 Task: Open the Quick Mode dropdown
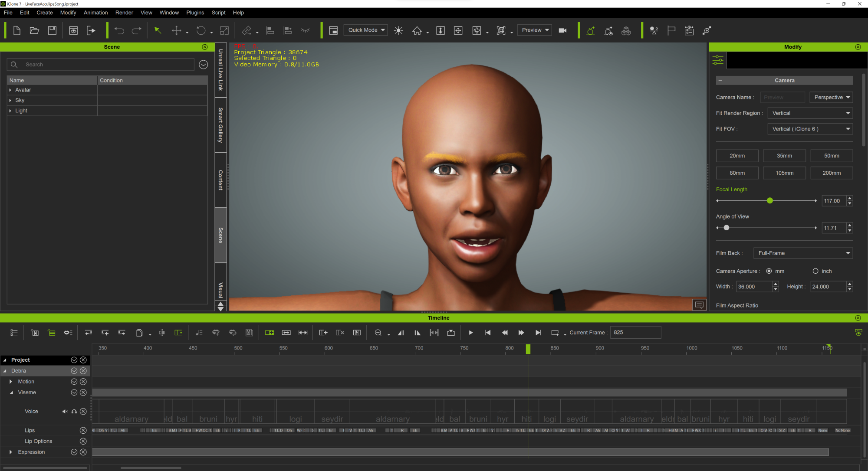(x=366, y=30)
